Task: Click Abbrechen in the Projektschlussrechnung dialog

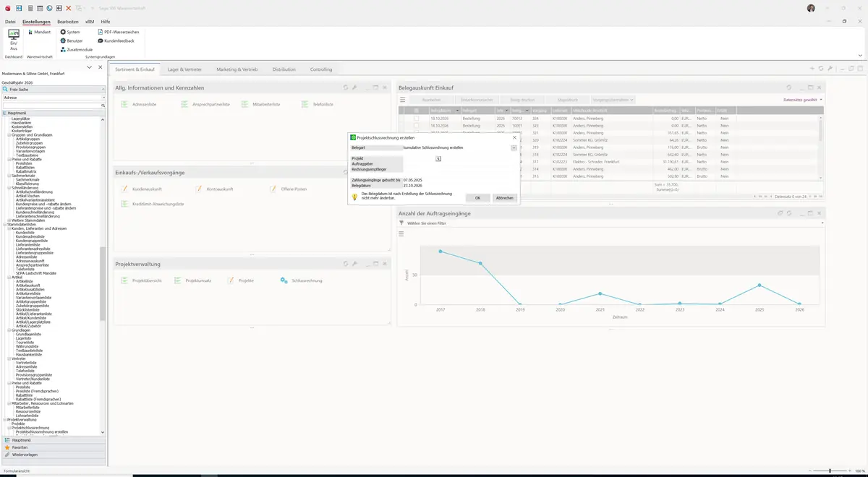Action: [x=505, y=197]
